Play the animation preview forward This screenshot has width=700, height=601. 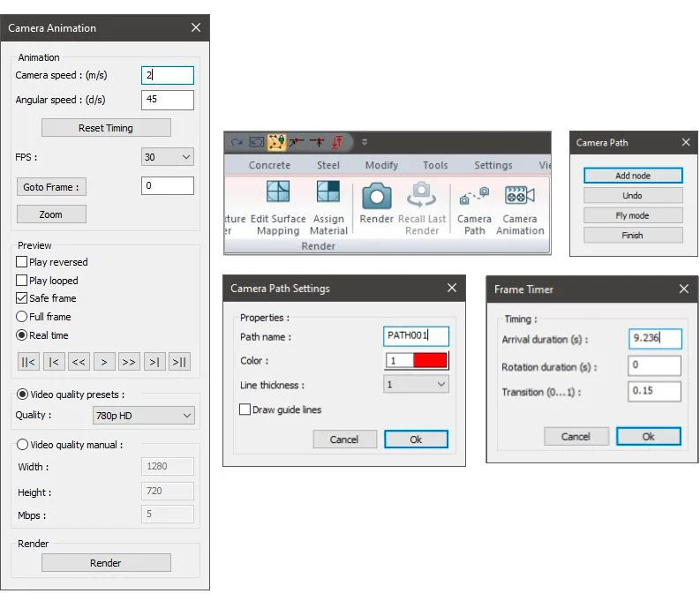pos(104,362)
